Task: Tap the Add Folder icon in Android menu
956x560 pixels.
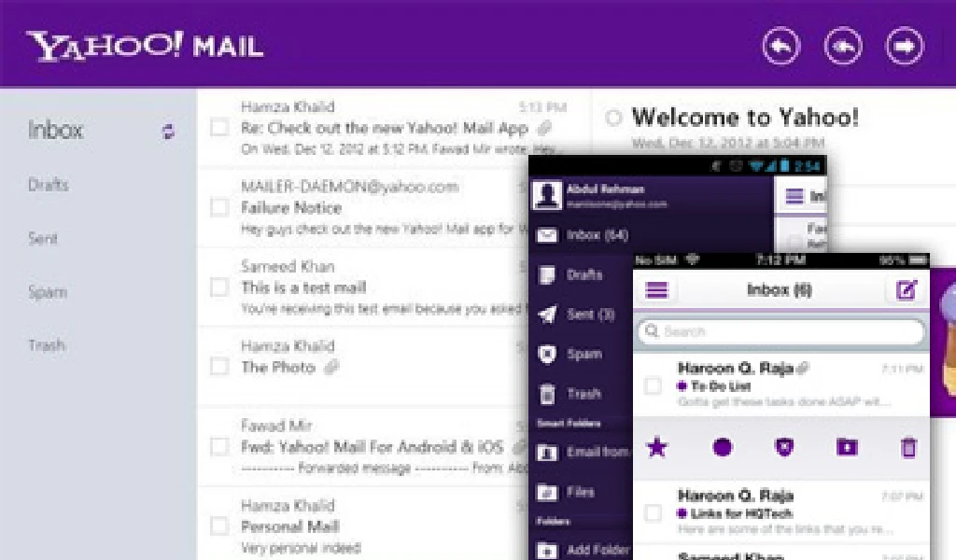Action: pyautogui.click(x=547, y=550)
